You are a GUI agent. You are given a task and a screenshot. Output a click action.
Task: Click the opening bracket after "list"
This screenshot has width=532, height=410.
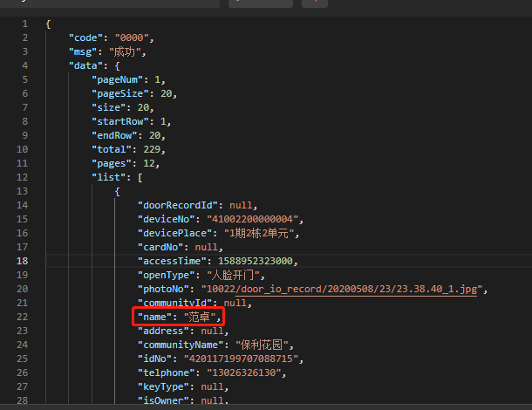(140, 177)
